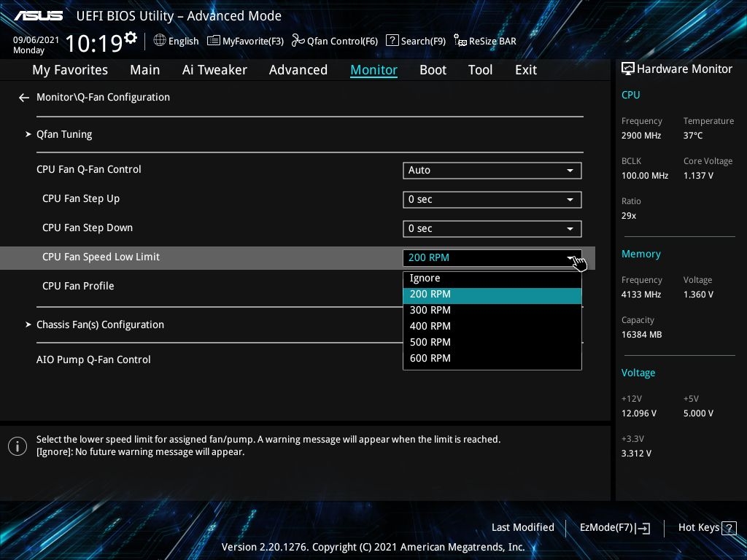Click the Hardware Monitor display icon
Screen dimensions: 747x560
tap(628, 69)
